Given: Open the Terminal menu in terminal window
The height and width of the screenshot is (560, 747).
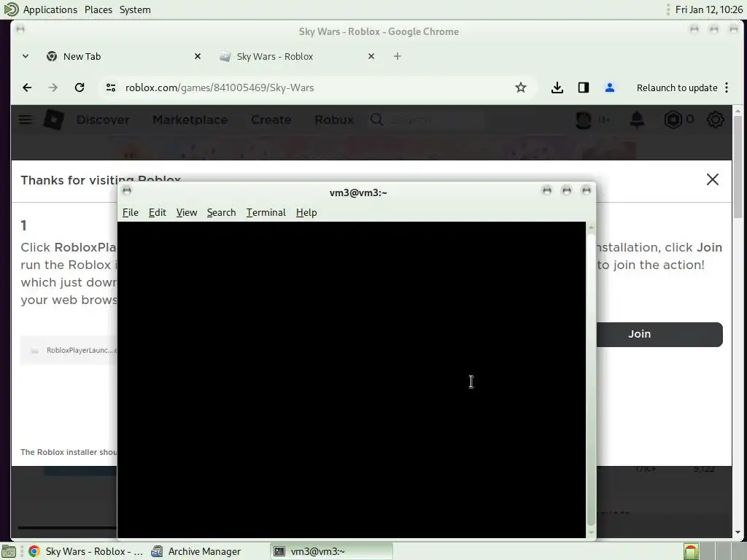Looking at the screenshot, I should pyautogui.click(x=266, y=212).
